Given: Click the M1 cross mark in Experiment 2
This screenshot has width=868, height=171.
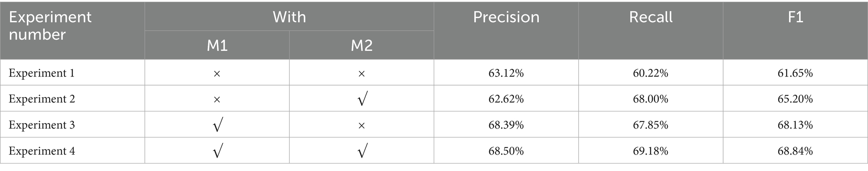Looking at the screenshot, I should tap(217, 100).
